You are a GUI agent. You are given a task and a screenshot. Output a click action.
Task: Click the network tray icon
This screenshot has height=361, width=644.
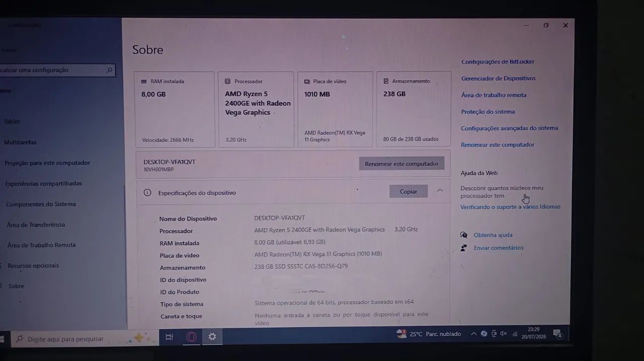[x=515, y=334]
